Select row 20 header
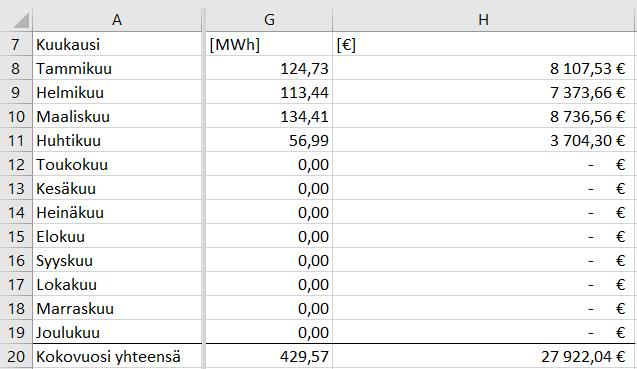Screen dimensions: 637x369 (x=16, y=356)
